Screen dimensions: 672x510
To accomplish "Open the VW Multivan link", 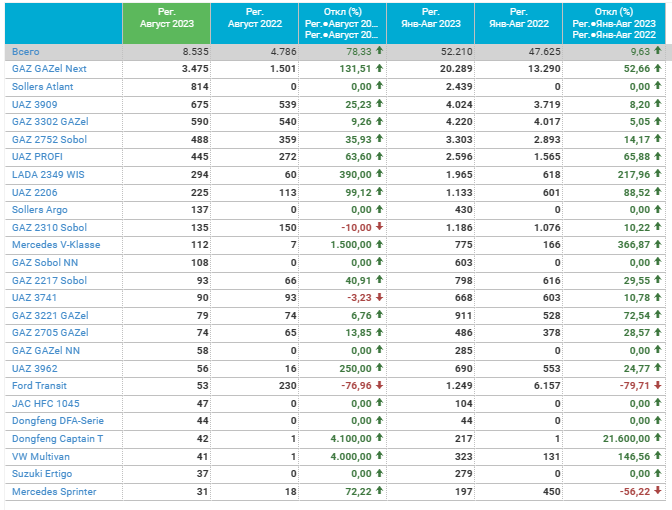I will (41, 457).
